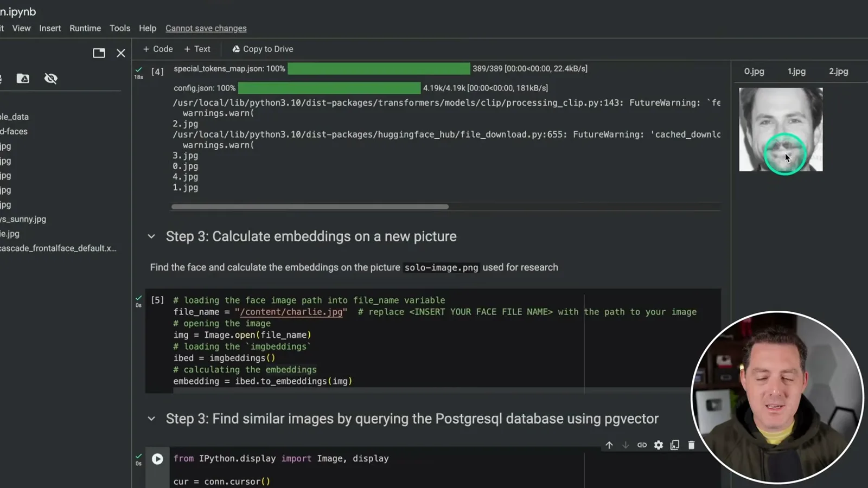This screenshot has width=868, height=488.
Task: Open the Tools menu
Action: [x=120, y=28]
